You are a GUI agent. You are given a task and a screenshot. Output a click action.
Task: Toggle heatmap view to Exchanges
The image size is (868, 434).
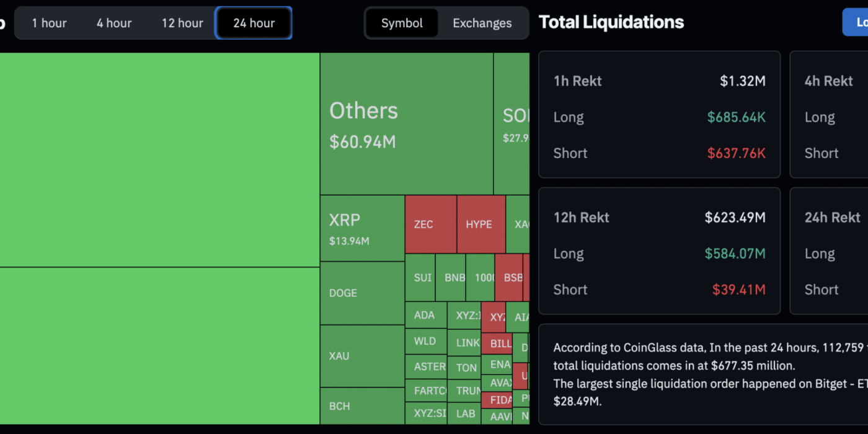[x=482, y=23]
